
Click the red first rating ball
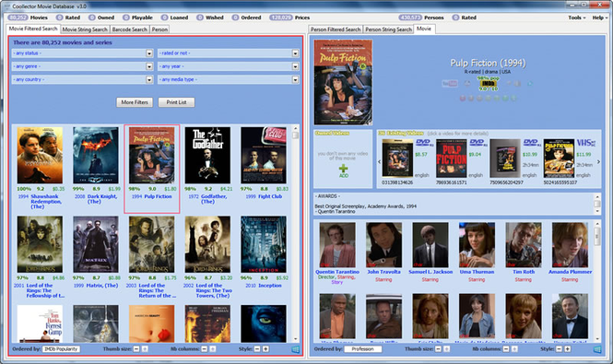[463, 98]
